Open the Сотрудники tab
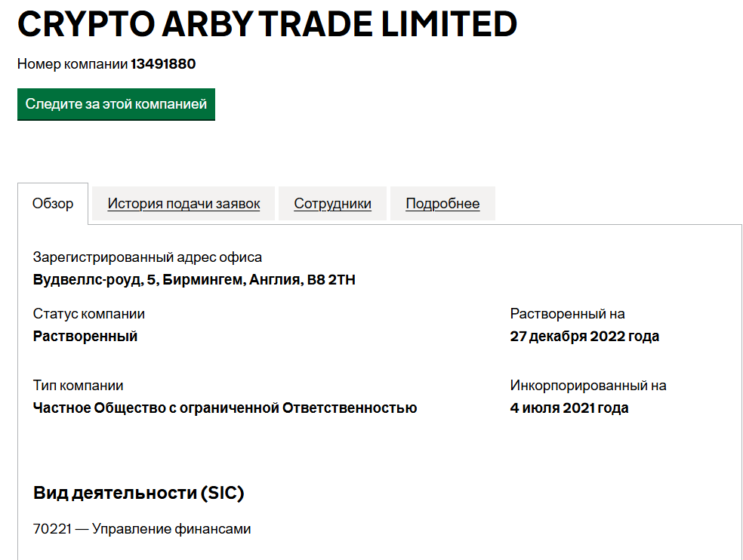The image size is (743, 560). pyautogui.click(x=332, y=203)
